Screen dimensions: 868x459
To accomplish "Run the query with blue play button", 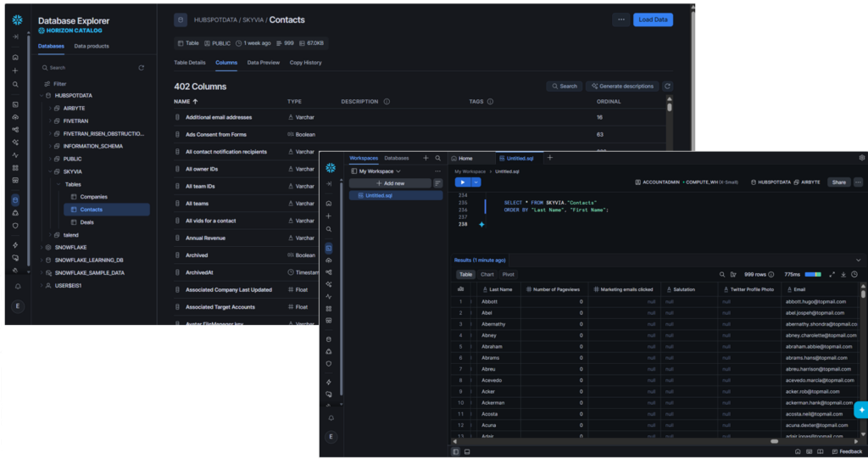I will 463,182.
